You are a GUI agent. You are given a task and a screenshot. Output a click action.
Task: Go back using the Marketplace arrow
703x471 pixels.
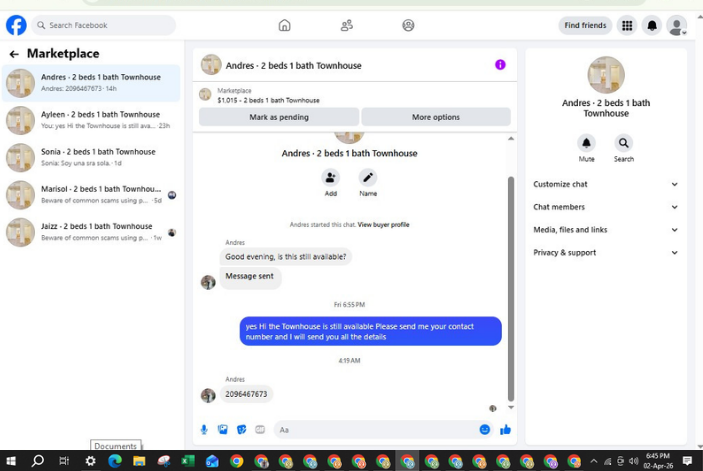[14, 54]
